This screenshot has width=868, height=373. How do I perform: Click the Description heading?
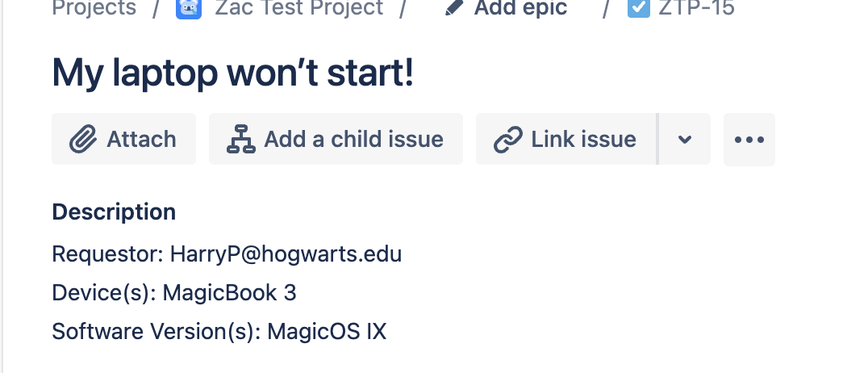114,212
